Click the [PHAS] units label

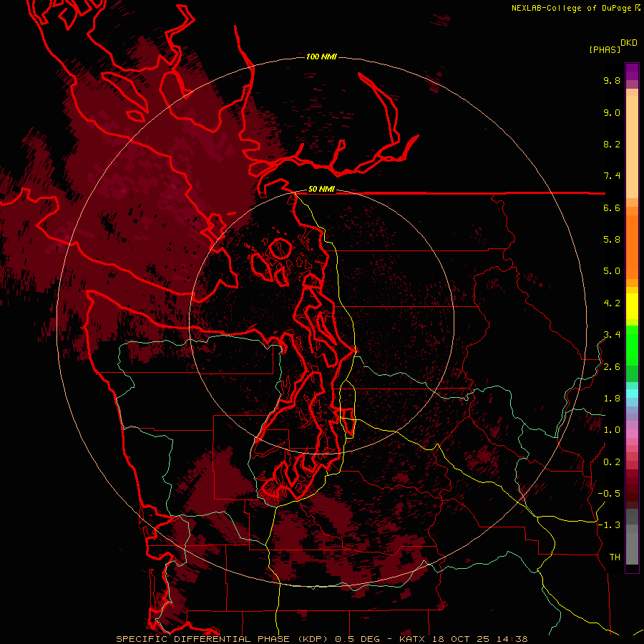605,49
